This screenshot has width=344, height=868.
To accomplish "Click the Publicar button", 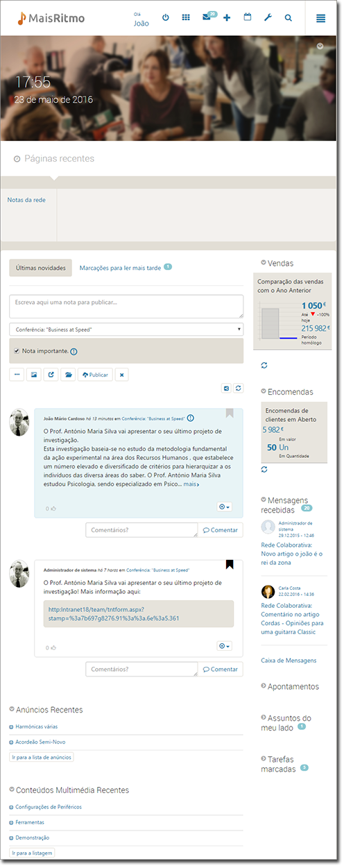I will coord(95,375).
